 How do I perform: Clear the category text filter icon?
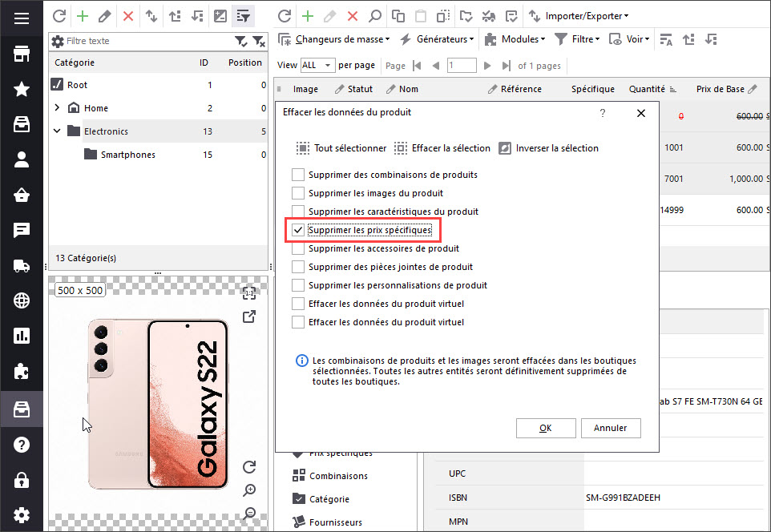(x=259, y=42)
